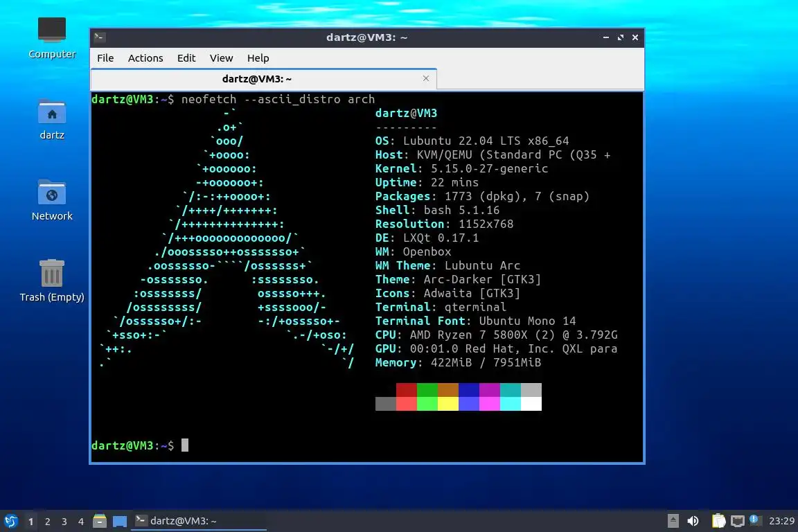798x532 pixels.
Task: Click the red color block in neofetch
Action: 406,390
